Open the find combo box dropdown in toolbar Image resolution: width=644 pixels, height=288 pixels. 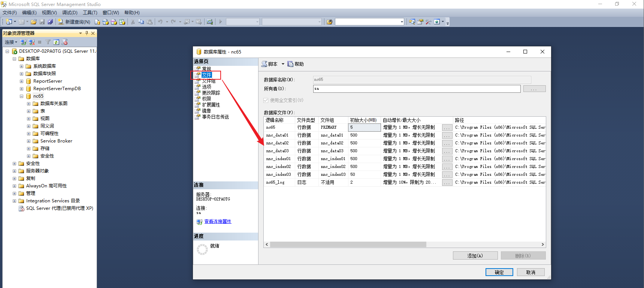point(402,22)
